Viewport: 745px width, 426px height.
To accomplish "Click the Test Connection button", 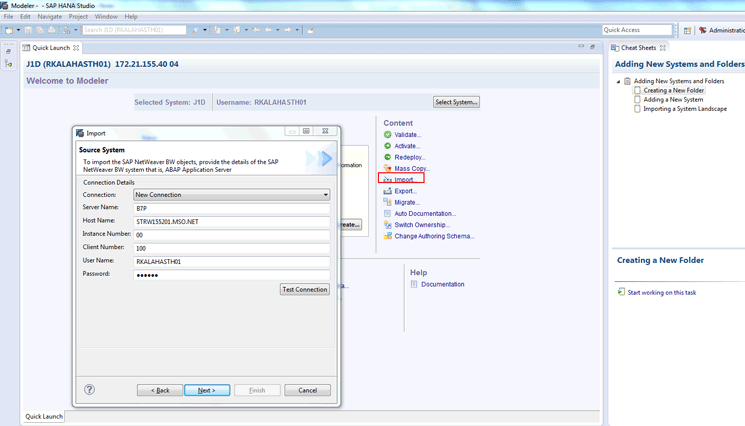I will pyautogui.click(x=305, y=289).
